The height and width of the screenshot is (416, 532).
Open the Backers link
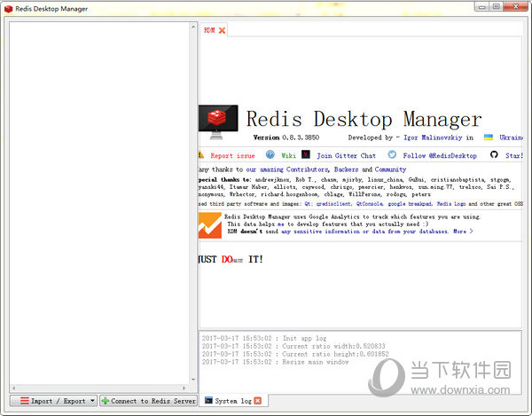(x=346, y=169)
